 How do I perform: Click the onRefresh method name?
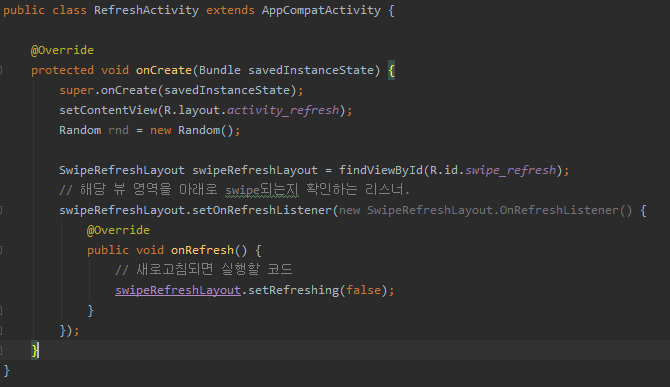[x=202, y=250]
